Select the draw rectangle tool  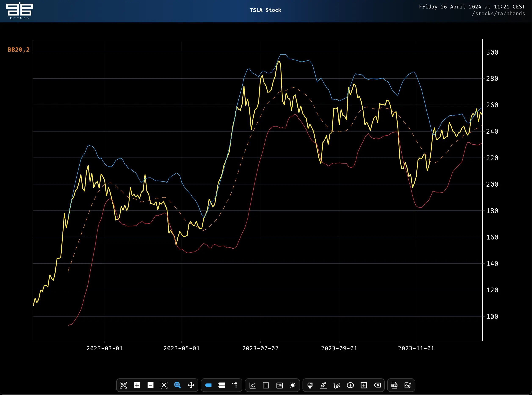tap(364, 385)
